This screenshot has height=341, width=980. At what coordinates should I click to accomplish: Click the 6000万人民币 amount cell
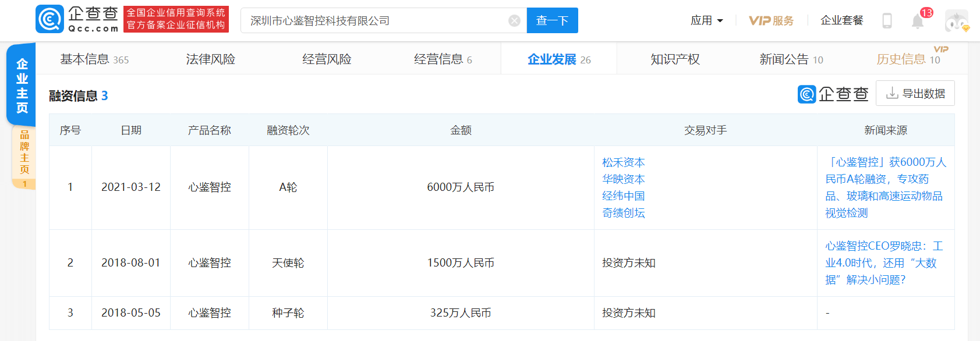(461, 187)
